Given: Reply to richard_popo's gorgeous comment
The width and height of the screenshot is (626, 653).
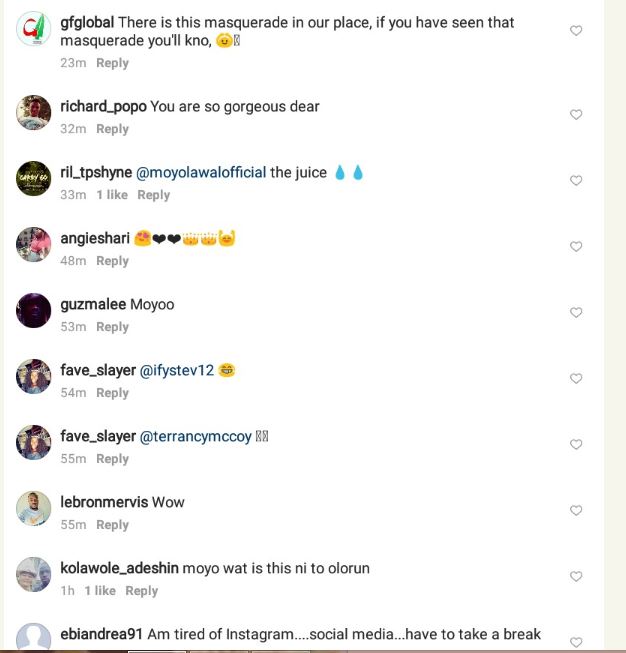Looking at the screenshot, I should pyautogui.click(x=112, y=129).
